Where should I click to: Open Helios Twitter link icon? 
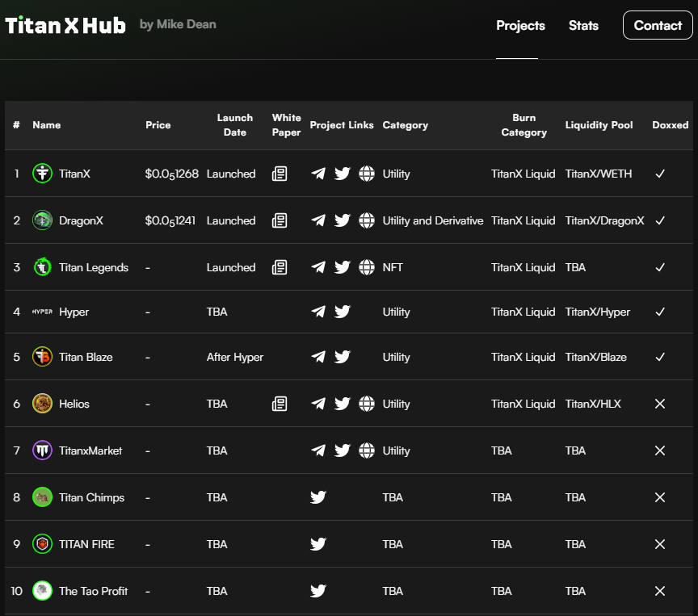pos(343,404)
